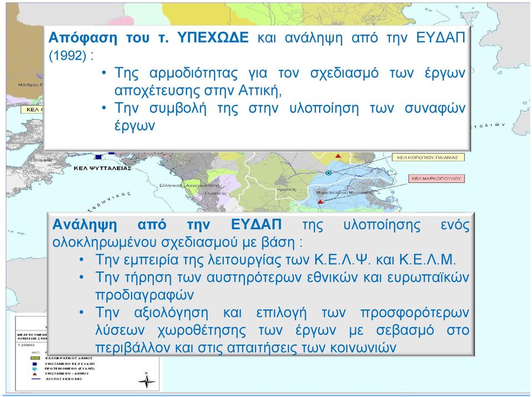Click the Σαρωνικός gulf label
Image resolution: width=532 pixels, height=397 pixels.
[x=109, y=201]
